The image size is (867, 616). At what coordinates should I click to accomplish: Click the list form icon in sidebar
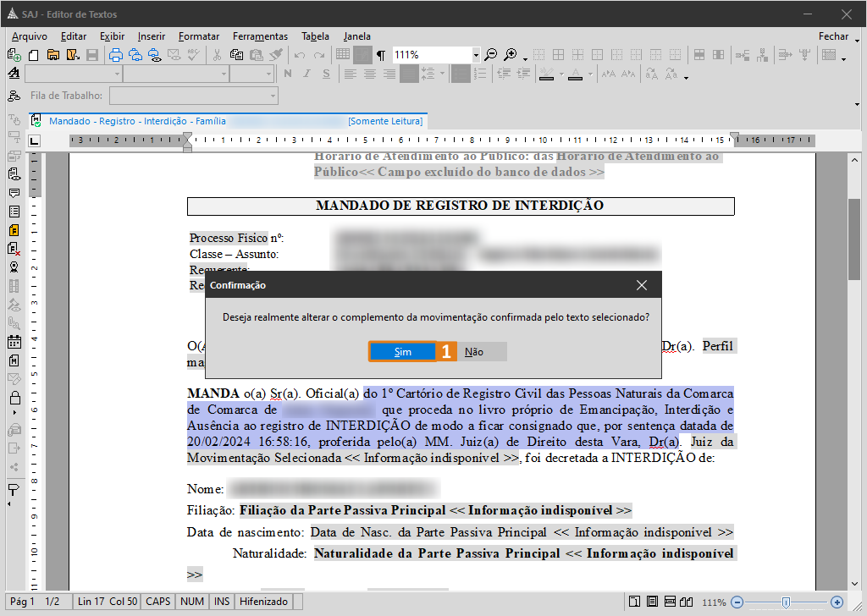[14, 212]
